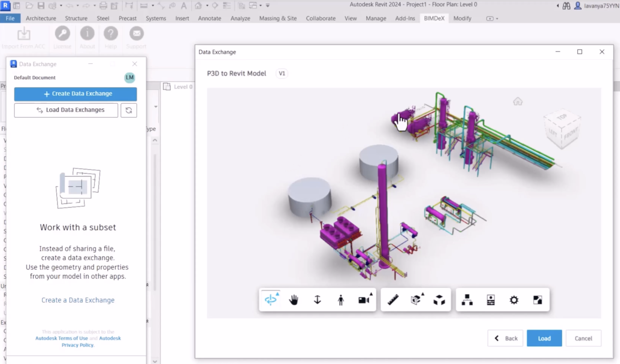Toggle viewer full screen mode

pos(537,300)
